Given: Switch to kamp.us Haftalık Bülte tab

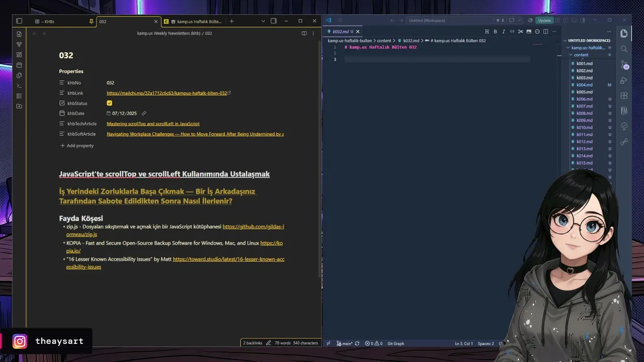Looking at the screenshot, I should tap(193, 22).
